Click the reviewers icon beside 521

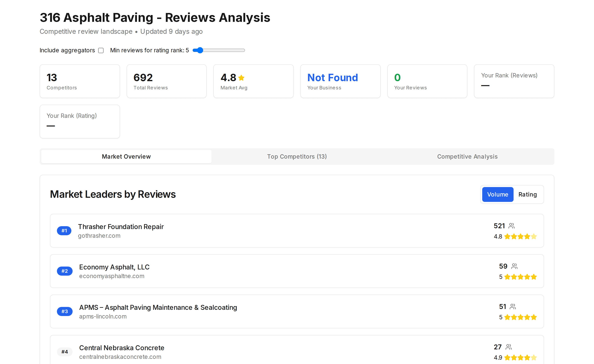point(511,226)
